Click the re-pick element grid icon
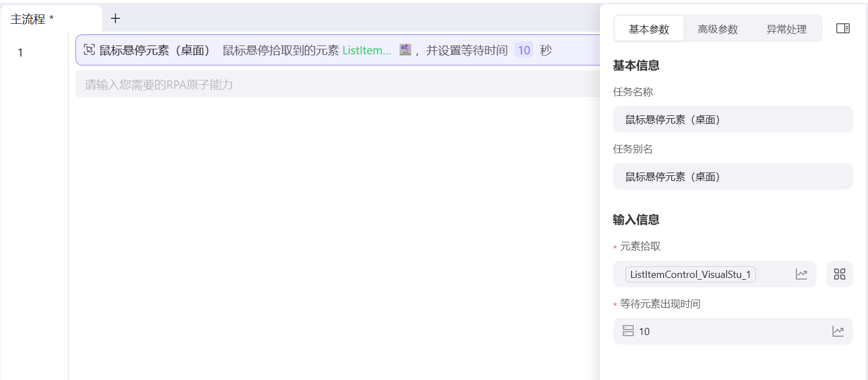 (x=840, y=273)
